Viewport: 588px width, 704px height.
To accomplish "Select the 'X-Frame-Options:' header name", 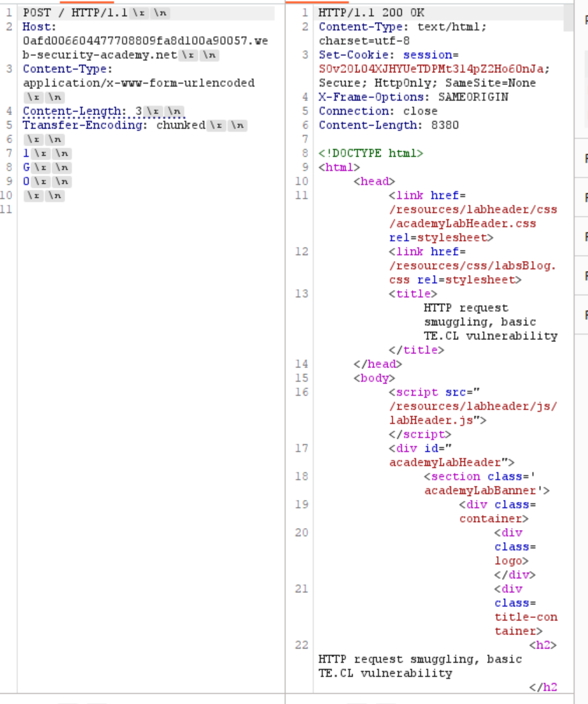I will coord(375,97).
